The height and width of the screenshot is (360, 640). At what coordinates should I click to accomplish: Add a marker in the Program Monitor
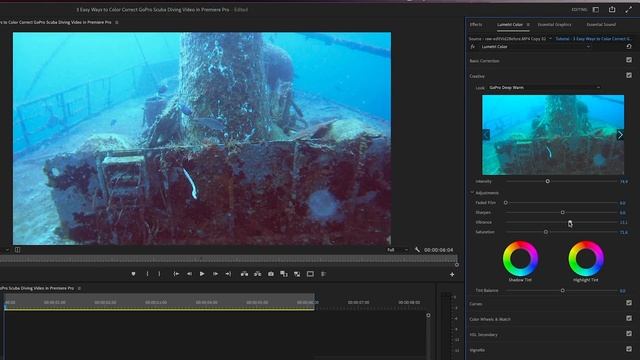[133, 274]
